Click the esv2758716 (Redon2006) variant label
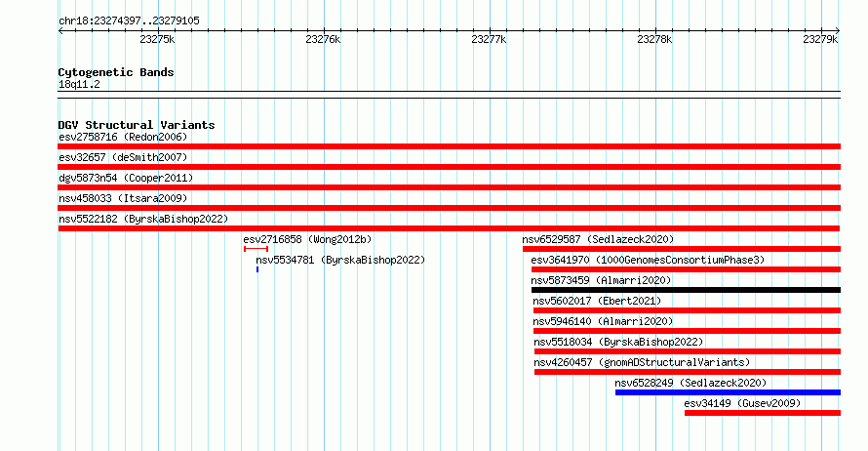This screenshot has width=868, height=451. (x=123, y=137)
